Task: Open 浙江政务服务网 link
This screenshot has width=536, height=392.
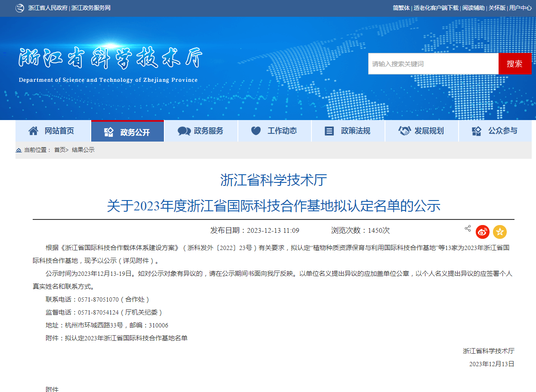Action: [x=91, y=8]
